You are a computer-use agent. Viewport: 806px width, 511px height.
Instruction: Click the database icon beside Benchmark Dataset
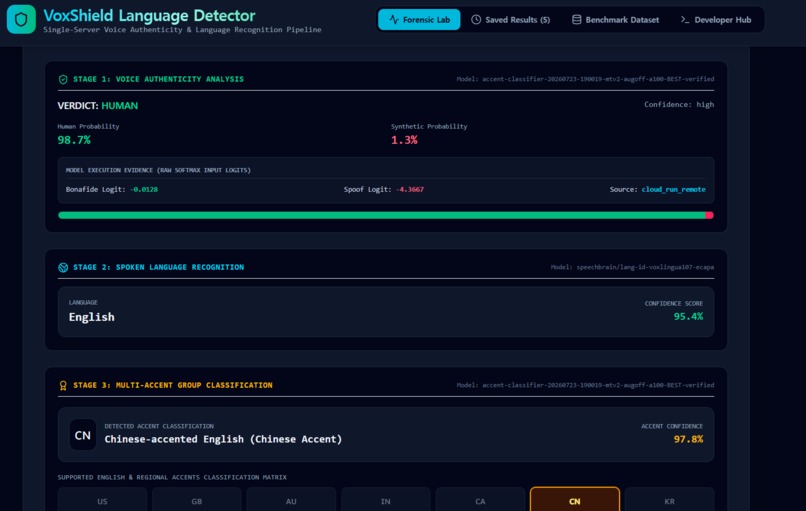577,20
